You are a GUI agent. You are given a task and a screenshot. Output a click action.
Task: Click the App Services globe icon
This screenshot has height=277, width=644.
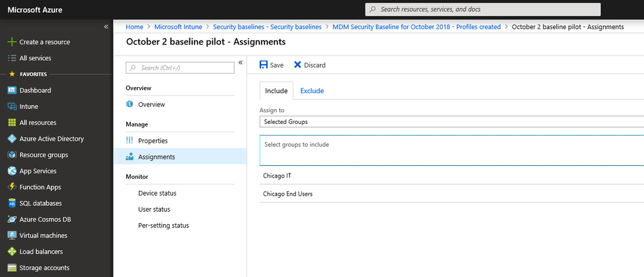tap(12, 171)
